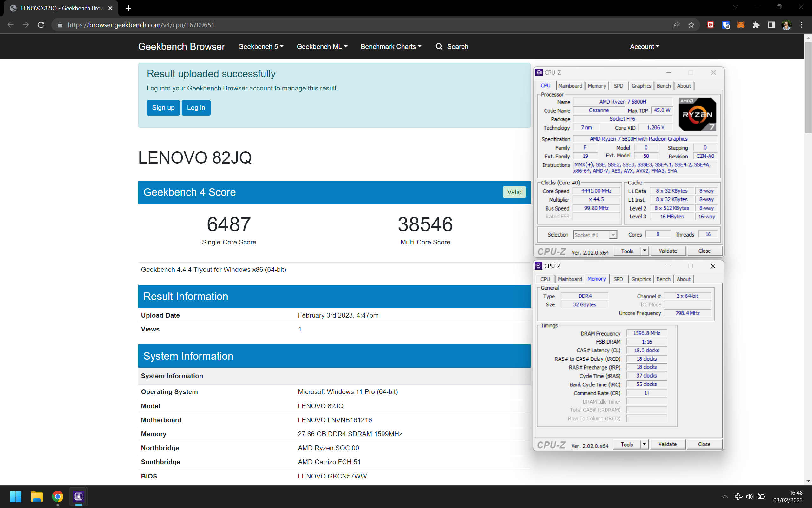Reload the page with the refresh icon
The width and height of the screenshot is (812, 508).
click(41, 25)
